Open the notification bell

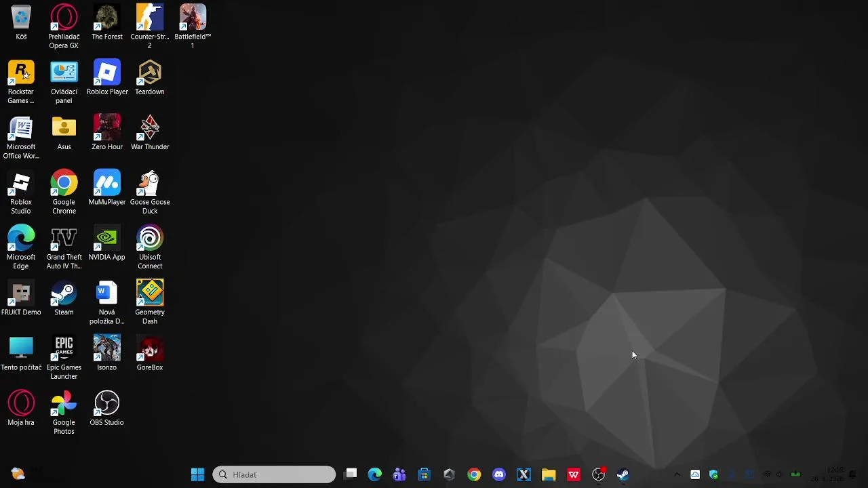pyautogui.click(x=852, y=474)
